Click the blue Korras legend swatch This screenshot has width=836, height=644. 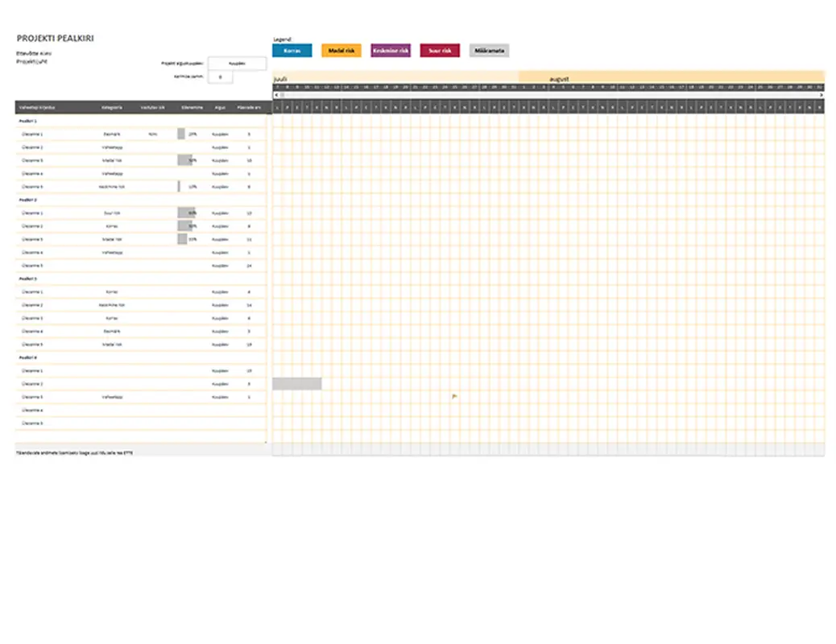coord(292,51)
